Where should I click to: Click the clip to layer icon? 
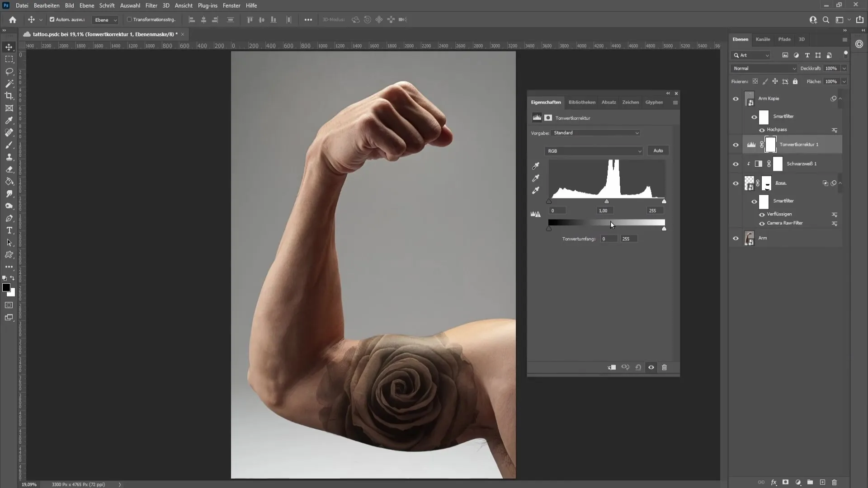[611, 367]
